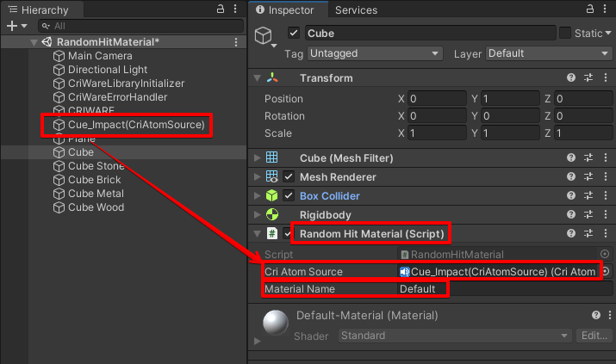616x364 pixels.
Task: Open Transform presets
Action: [x=588, y=77]
